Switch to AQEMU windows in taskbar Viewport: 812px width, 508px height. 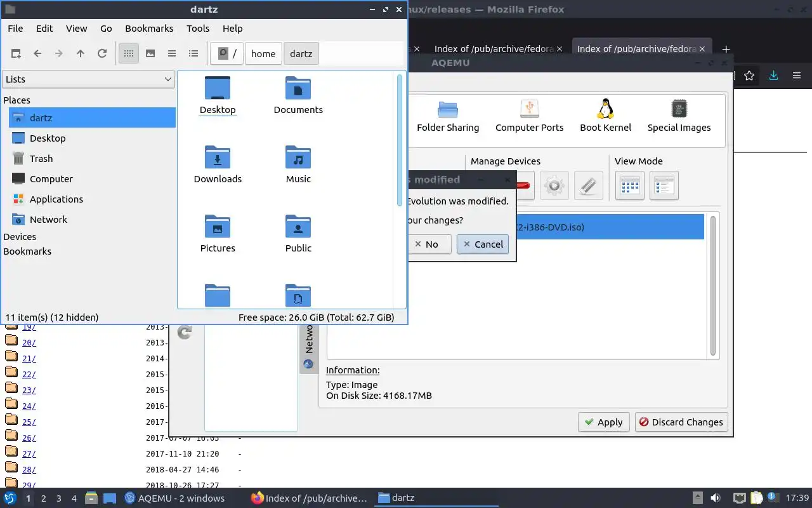click(x=175, y=498)
